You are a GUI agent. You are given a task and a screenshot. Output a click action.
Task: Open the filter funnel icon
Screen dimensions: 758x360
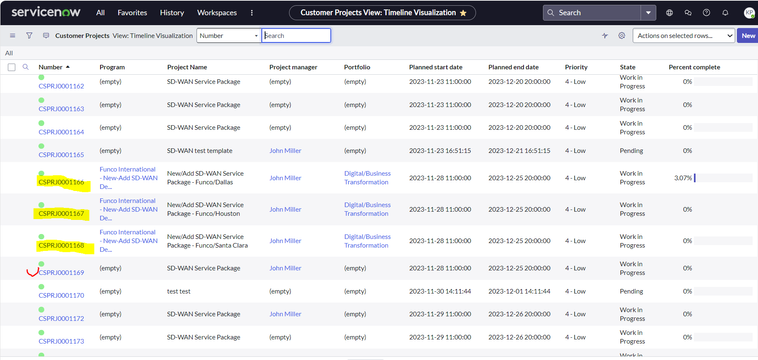pos(29,36)
